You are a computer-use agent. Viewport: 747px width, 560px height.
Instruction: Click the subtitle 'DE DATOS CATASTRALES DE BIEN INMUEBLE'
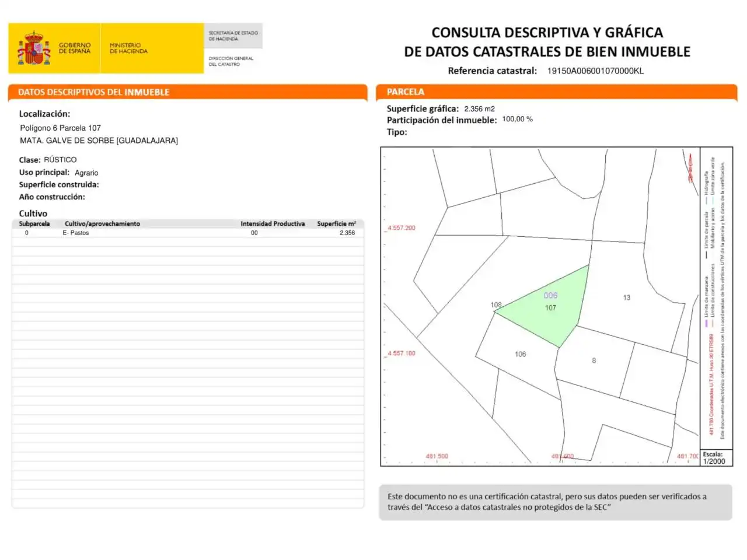[x=547, y=51]
